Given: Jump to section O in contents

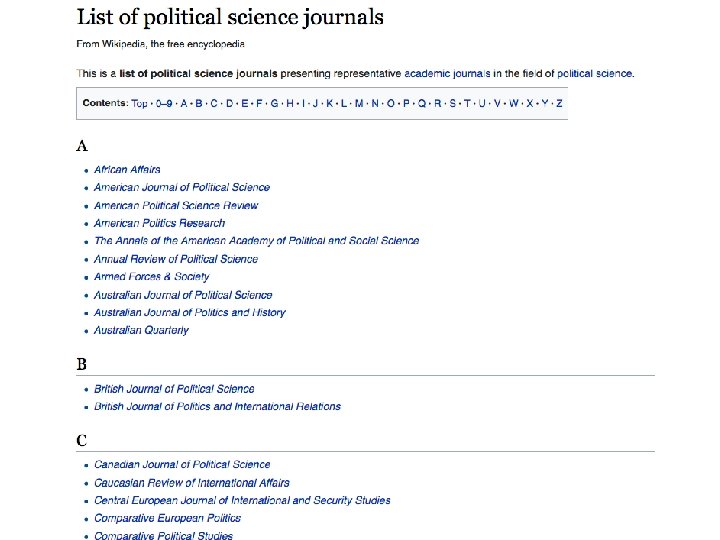Looking at the screenshot, I should 390,103.
